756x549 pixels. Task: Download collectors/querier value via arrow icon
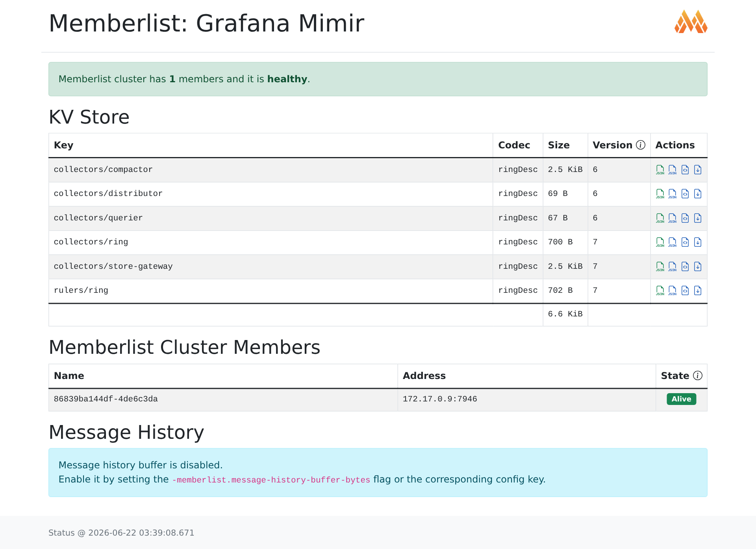click(x=698, y=218)
